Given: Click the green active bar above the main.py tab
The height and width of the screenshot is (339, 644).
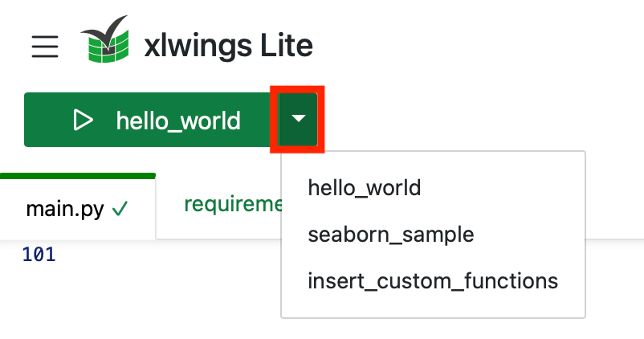Looking at the screenshot, I should 78,175.
